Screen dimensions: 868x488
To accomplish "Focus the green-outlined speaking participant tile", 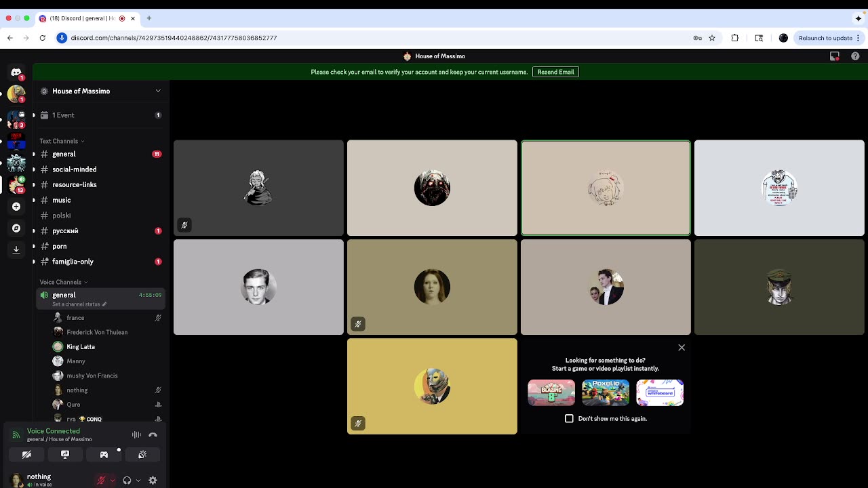I will pyautogui.click(x=606, y=188).
